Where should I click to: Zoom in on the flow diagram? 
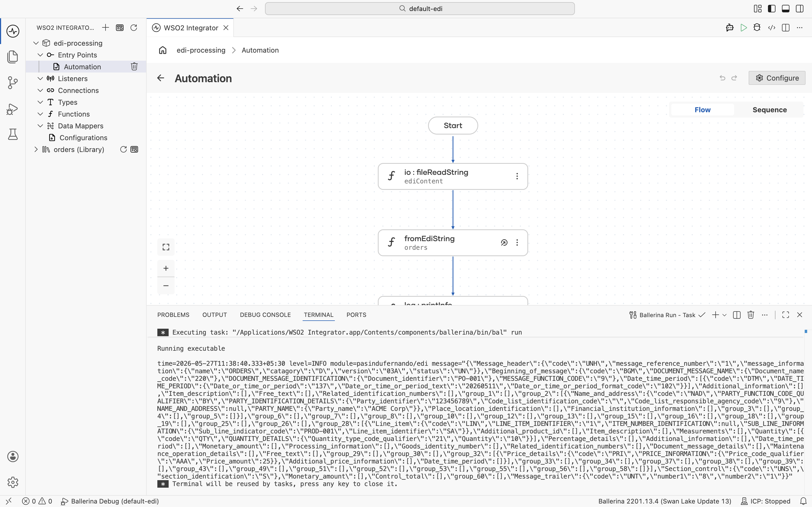pos(166,268)
